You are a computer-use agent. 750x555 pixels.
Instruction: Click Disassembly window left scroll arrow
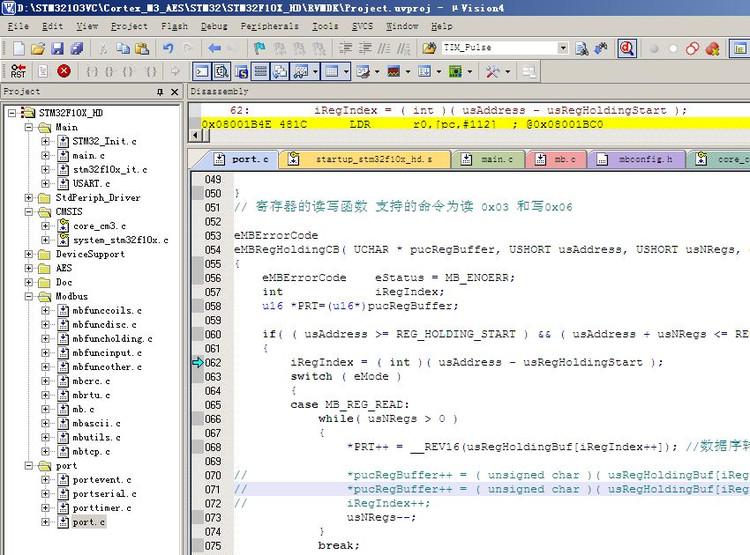click(x=194, y=137)
